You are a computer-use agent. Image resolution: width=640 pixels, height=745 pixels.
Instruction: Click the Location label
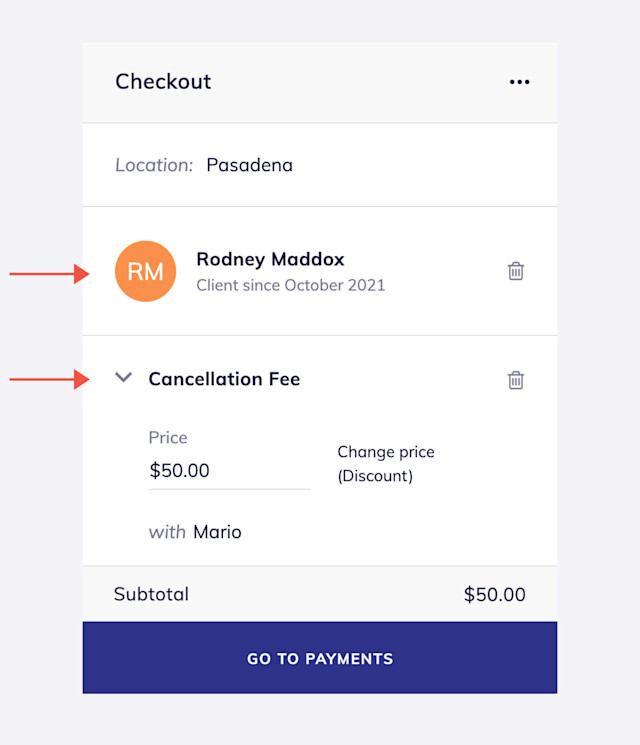[154, 165]
